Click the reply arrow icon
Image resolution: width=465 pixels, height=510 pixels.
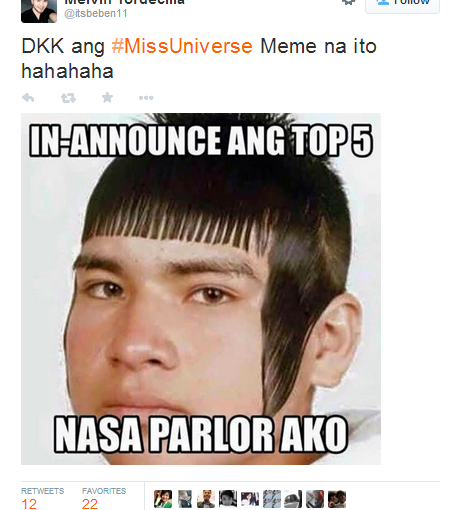28,98
